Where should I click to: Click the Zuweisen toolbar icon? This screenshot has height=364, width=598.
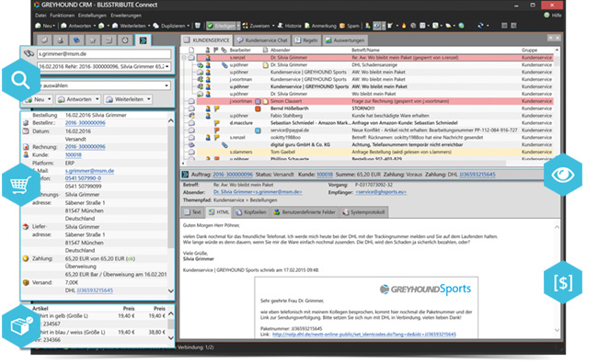click(x=246, y=26)
